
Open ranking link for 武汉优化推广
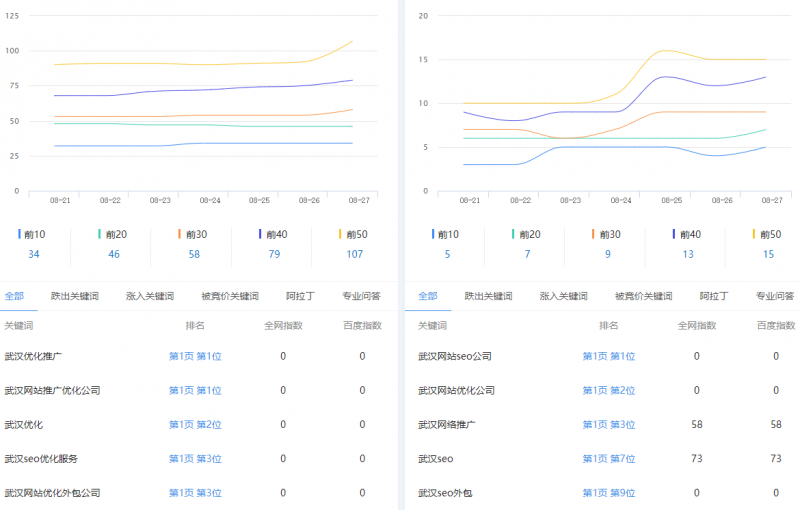[195, 356]
